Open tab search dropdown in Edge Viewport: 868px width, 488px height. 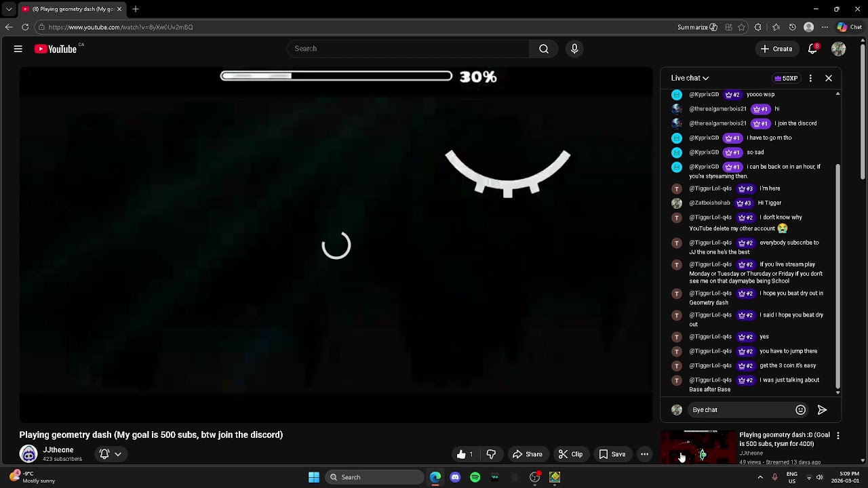9,9
